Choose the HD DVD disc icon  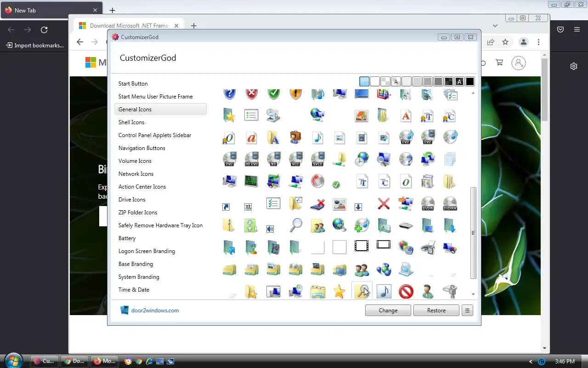[x=251, y=159]
